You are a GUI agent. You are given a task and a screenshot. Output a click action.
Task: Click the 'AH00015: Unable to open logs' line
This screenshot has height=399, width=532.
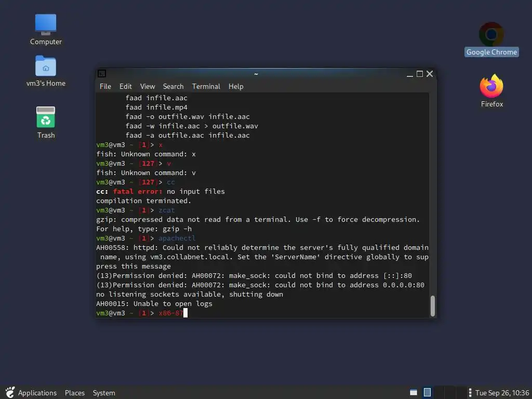click(x=154, y=303)
